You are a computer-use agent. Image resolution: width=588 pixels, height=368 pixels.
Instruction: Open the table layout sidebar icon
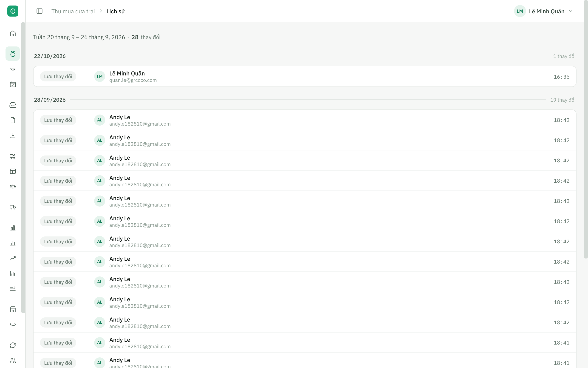click(x=13, y=171)
